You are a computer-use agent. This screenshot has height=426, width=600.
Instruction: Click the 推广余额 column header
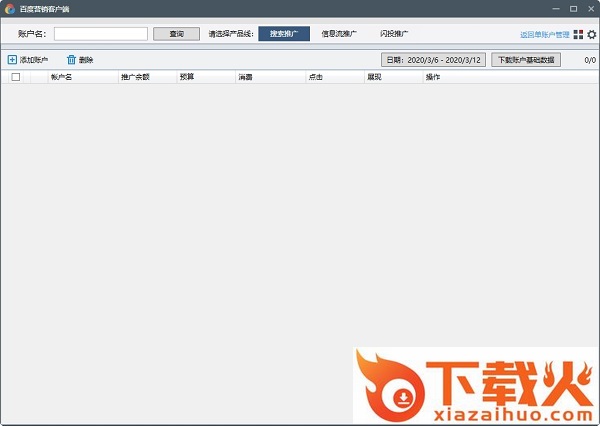point(148,77)
